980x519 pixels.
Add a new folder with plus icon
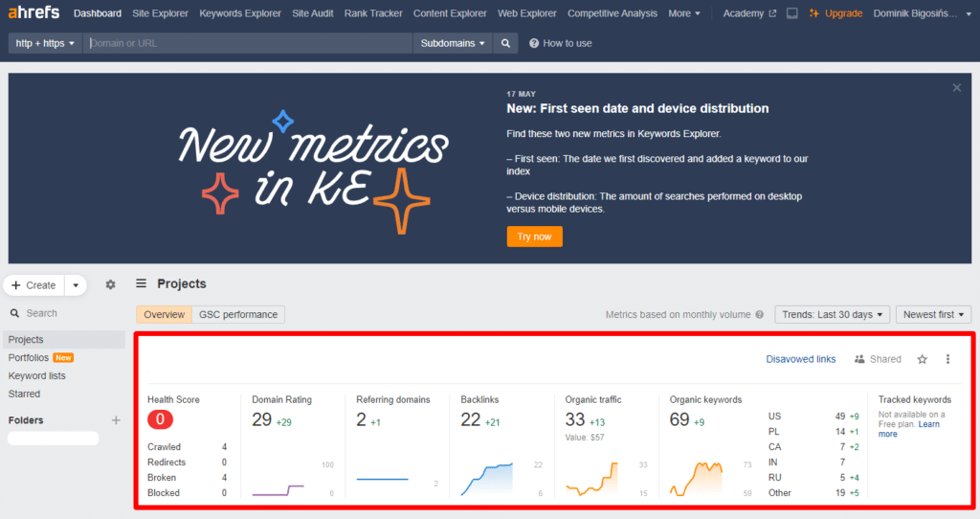(x=116, y=420)
